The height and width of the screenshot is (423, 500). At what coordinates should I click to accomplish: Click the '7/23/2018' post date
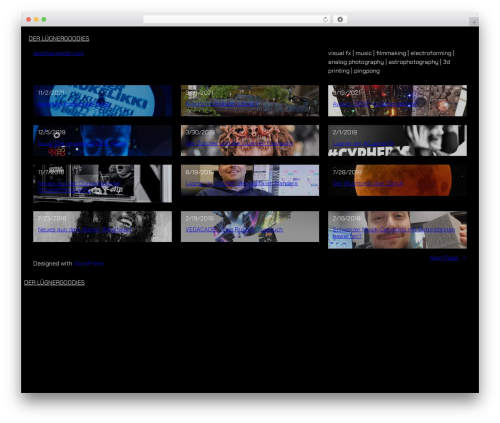[52, 218]
